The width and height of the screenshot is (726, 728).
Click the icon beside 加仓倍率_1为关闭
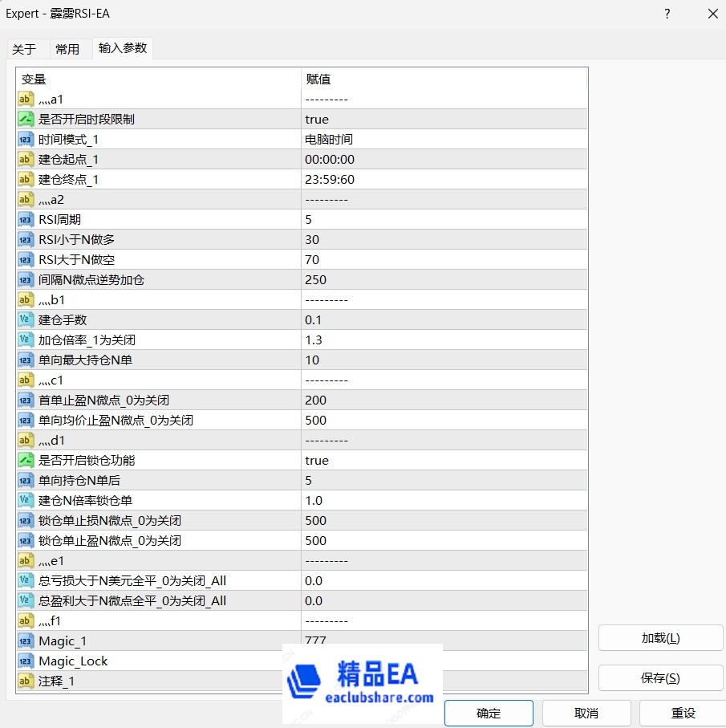[26, 340]
